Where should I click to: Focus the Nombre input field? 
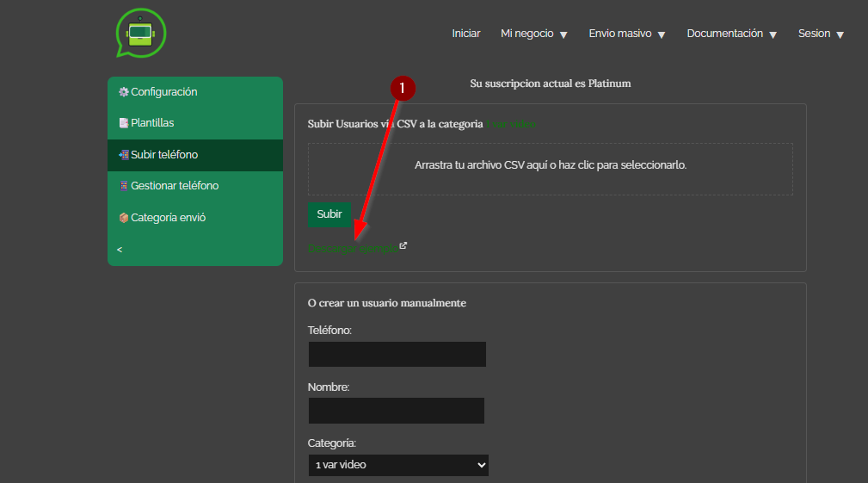(x=397, y=411)
